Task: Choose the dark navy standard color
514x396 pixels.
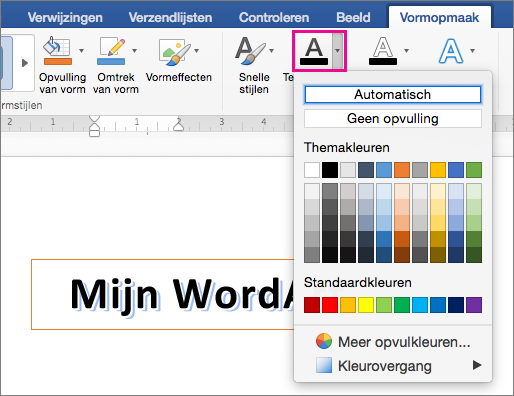Action: pos(456,305)
